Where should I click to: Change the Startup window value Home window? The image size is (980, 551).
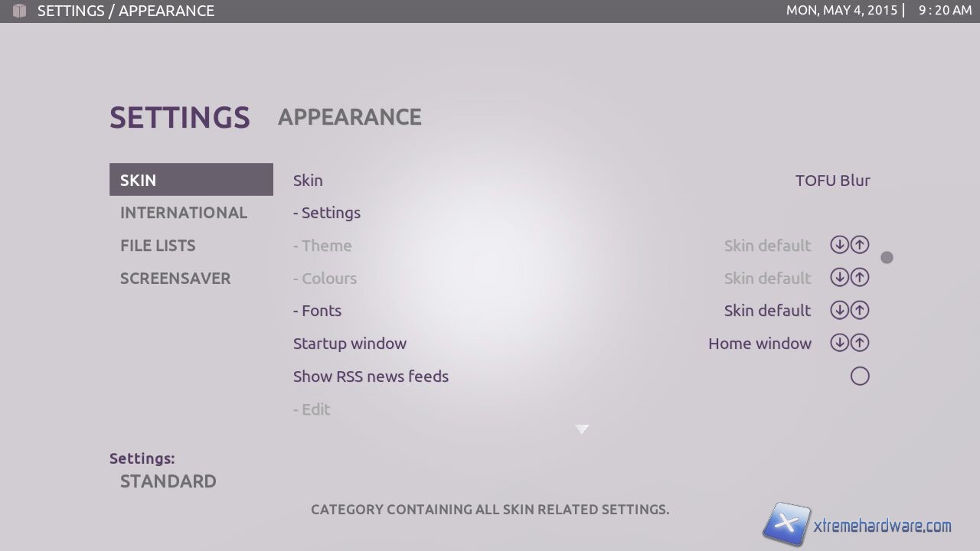point(759,344)
